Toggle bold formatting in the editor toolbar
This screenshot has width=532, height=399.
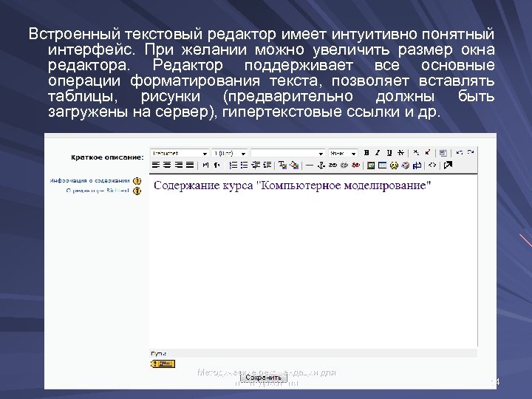[366, 153]
